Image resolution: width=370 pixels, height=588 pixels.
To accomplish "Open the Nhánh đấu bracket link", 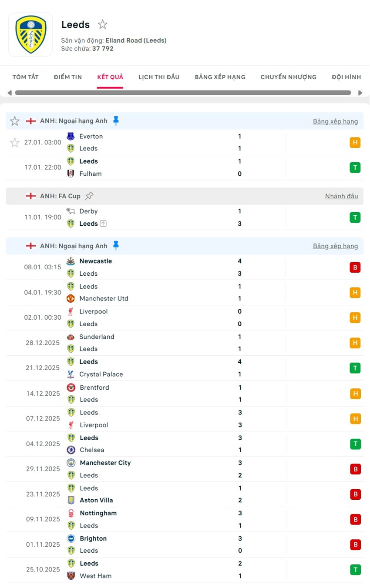I will 341,196.
